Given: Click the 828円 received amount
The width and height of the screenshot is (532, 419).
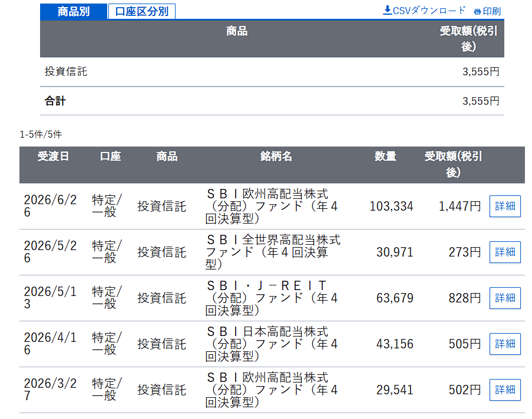Looking at the screenshot, I should [465, 298].
